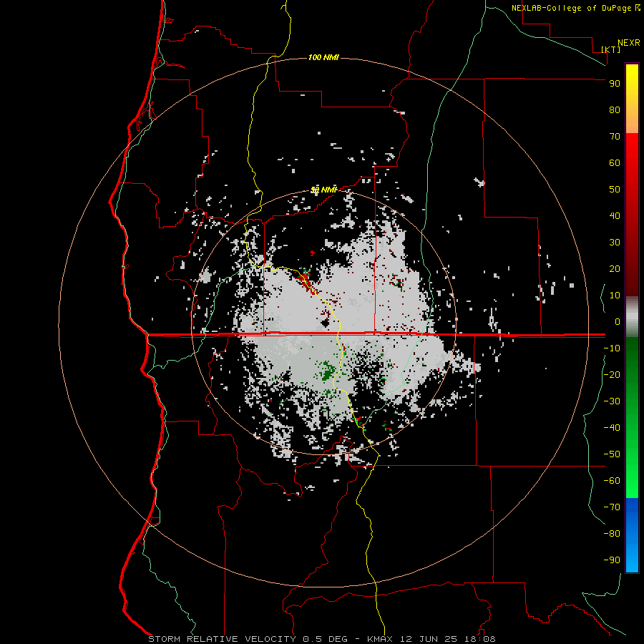Viewport: 644px width, 644px height.
Task: Click the Storm Relative Velocity caption text
Action: click(x=321, y=639)
